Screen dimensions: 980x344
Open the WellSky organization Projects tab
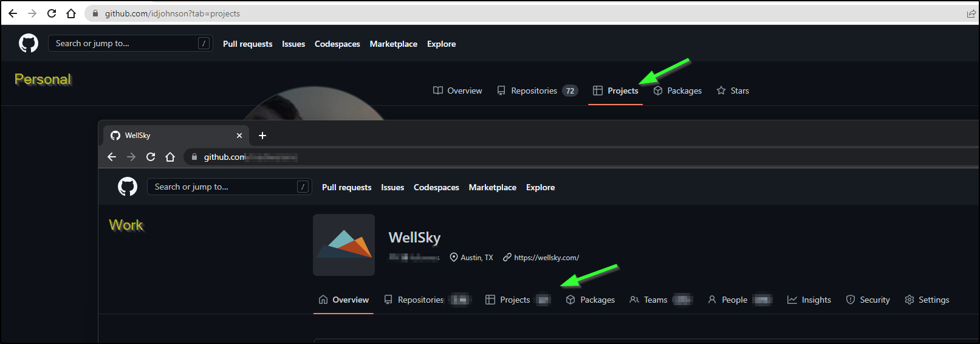[518, 300]
